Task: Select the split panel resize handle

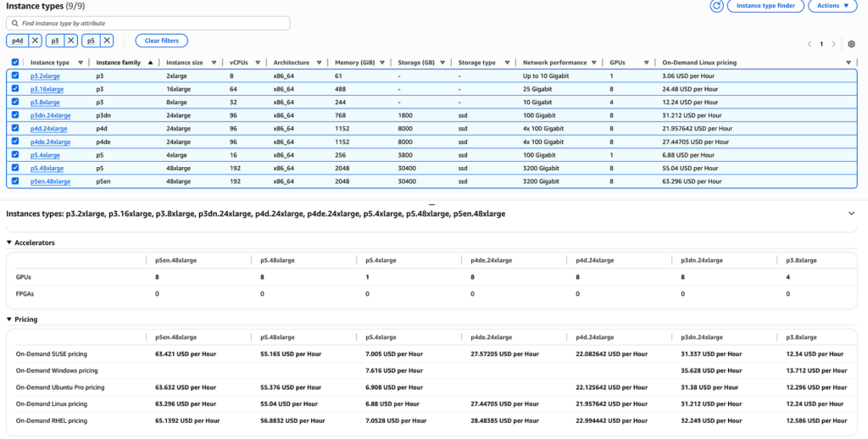Action: tap(432, 204)
